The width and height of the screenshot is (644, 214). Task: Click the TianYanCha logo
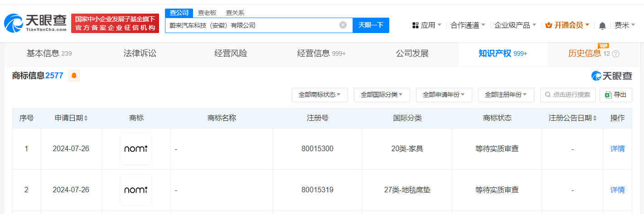point(35,23)
